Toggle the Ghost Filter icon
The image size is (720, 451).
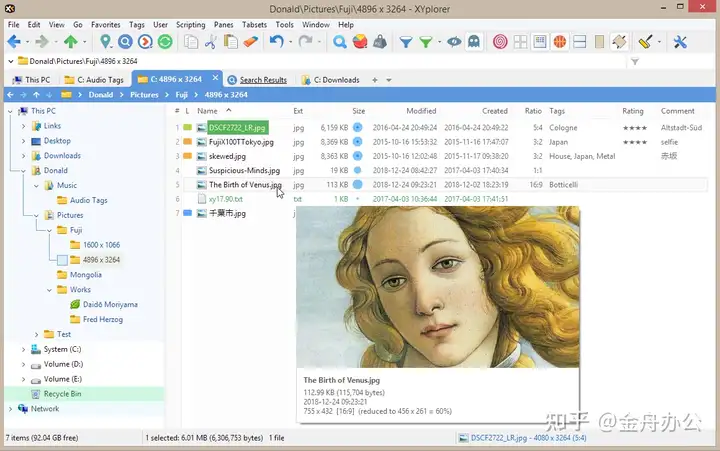click(x=474, y=42)
